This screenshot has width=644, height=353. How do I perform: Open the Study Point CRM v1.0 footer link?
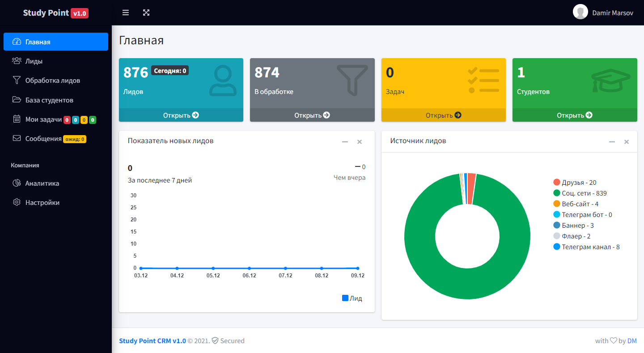(152, 341)
